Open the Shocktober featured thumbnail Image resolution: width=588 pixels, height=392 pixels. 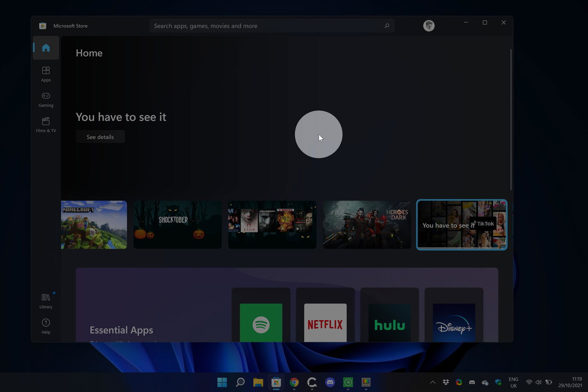point(178,225)
